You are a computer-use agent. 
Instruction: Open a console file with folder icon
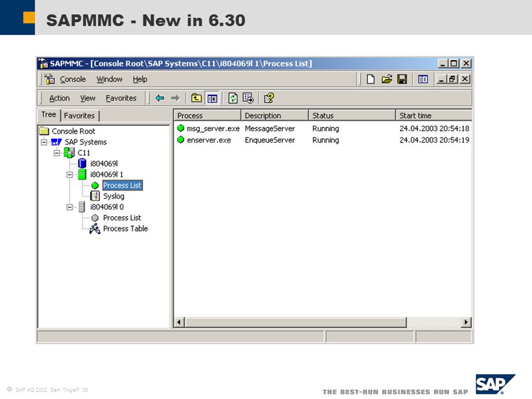[x=386, y=79]
